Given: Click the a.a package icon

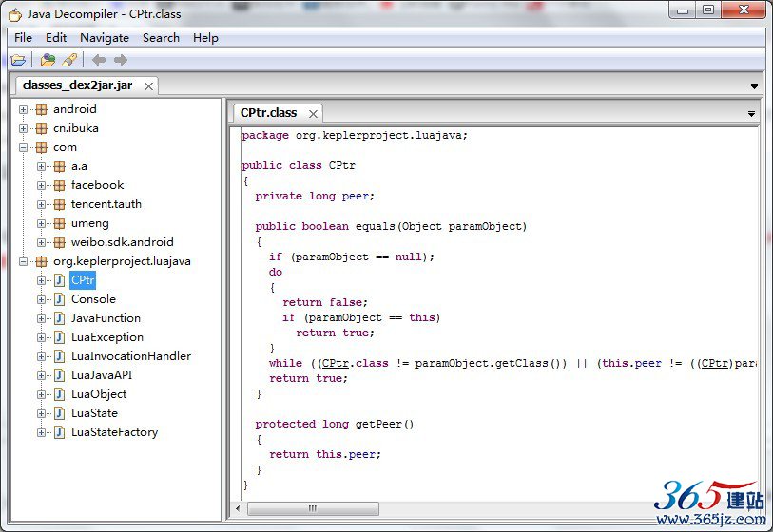Looking at the screenshot, I should tap(59, 166).
